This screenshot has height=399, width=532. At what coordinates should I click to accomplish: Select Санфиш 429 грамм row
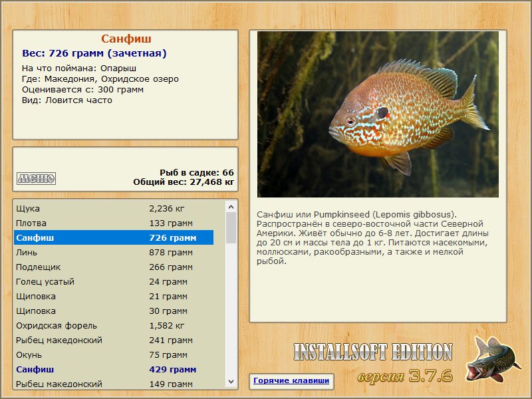[114, 369]
